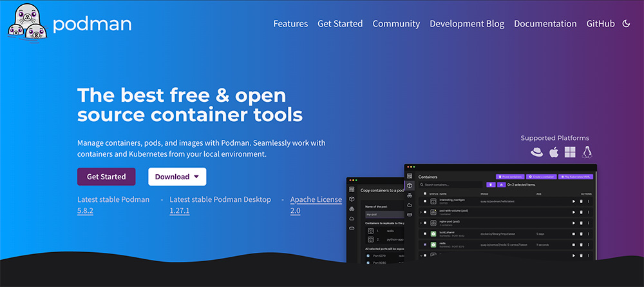
Task: Click the Apple platform icon
Action: pyautogui.click(x=554, y=153)
